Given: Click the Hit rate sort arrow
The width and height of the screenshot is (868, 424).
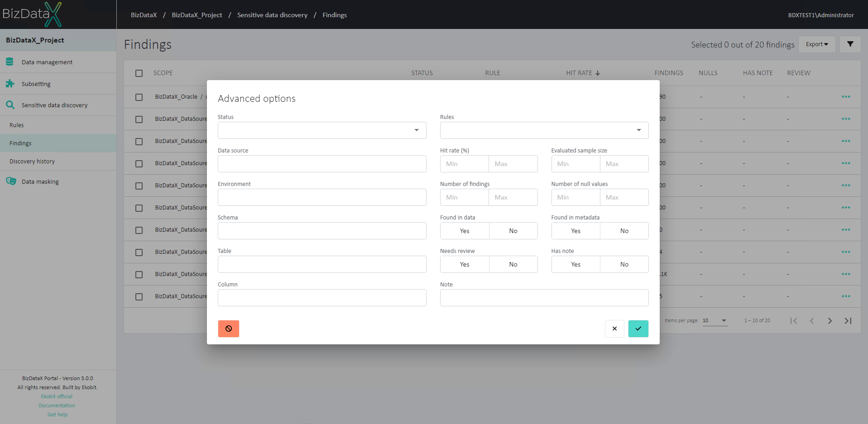Looking at the screenshot, I should click(598, 73).
